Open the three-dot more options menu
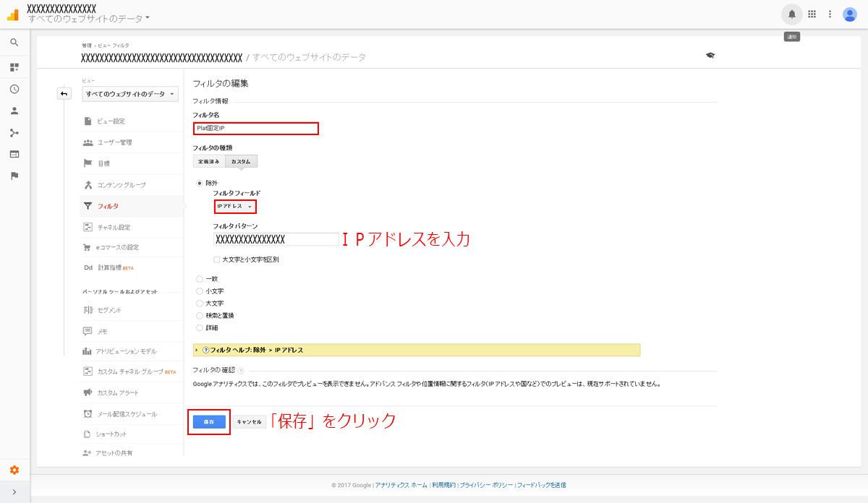Image resolution: width=868 pixels, height=503 pixels. pos(830,14)
